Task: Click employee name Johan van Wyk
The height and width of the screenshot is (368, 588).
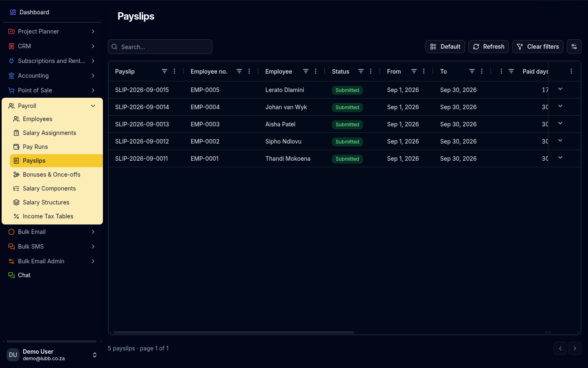Action: pyautogui.click(x=286, y=107)
